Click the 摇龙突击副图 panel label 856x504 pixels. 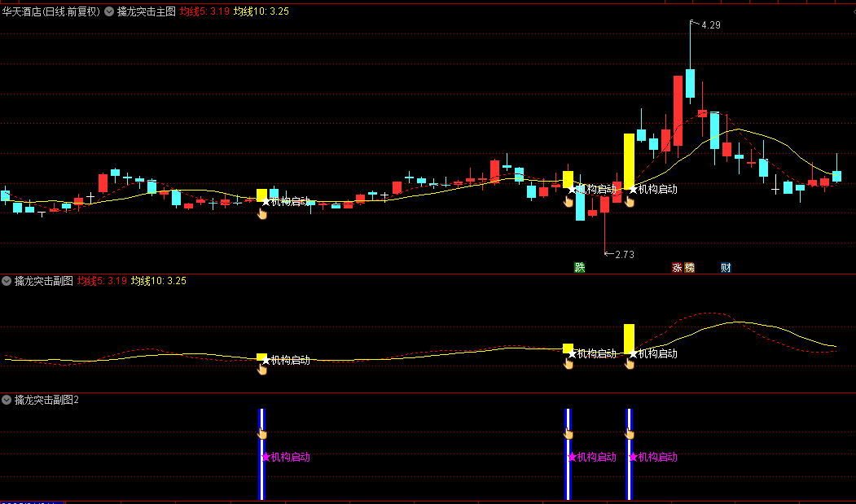pos(44,281)
